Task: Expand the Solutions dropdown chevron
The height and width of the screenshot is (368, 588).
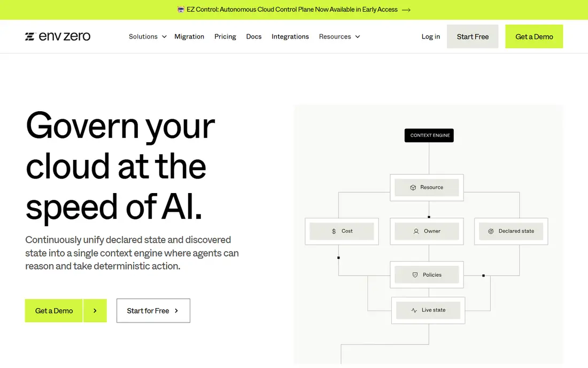Action: [x=164, y=37]
